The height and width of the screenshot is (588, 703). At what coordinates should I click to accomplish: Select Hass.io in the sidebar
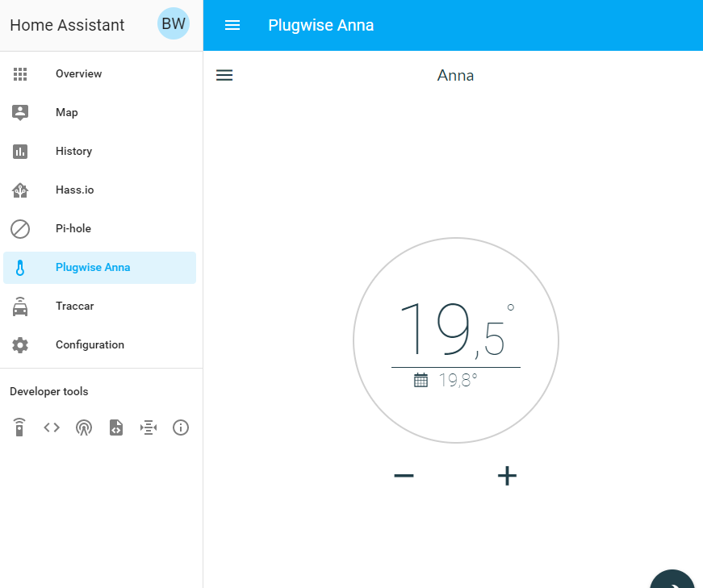[99, 190]
